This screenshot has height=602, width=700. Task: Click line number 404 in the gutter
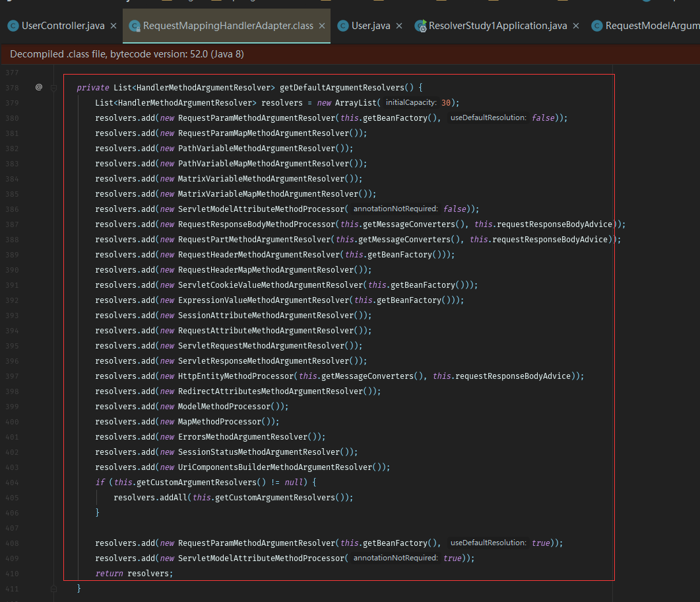coord(12,483)
